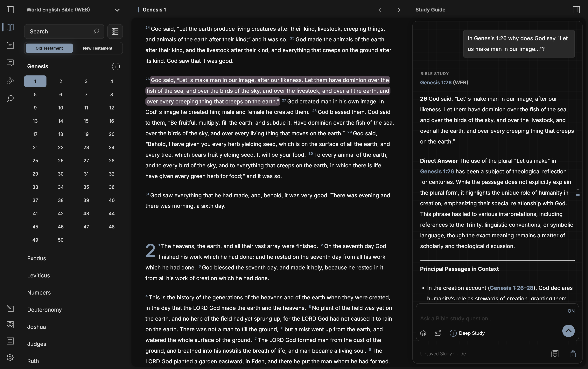Open the comments chat icon in the left rail
This screenshot has width=588, height=369.
[x=10, y=63]
